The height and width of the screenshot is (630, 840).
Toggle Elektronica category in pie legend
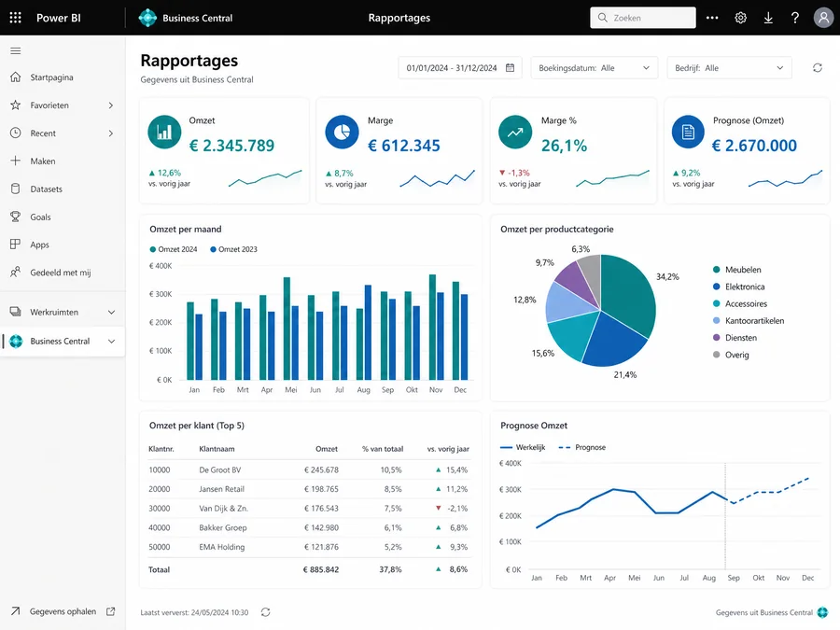(739, 287)
